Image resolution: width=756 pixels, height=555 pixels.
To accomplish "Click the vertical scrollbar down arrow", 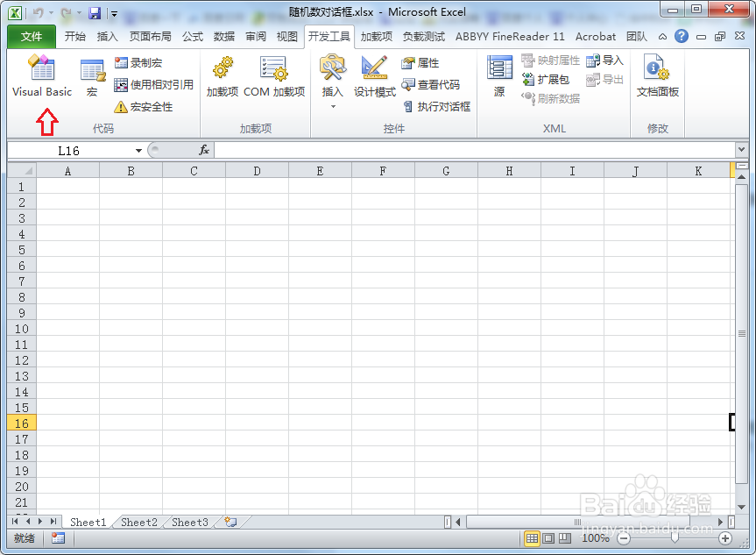I will [741, 508].
